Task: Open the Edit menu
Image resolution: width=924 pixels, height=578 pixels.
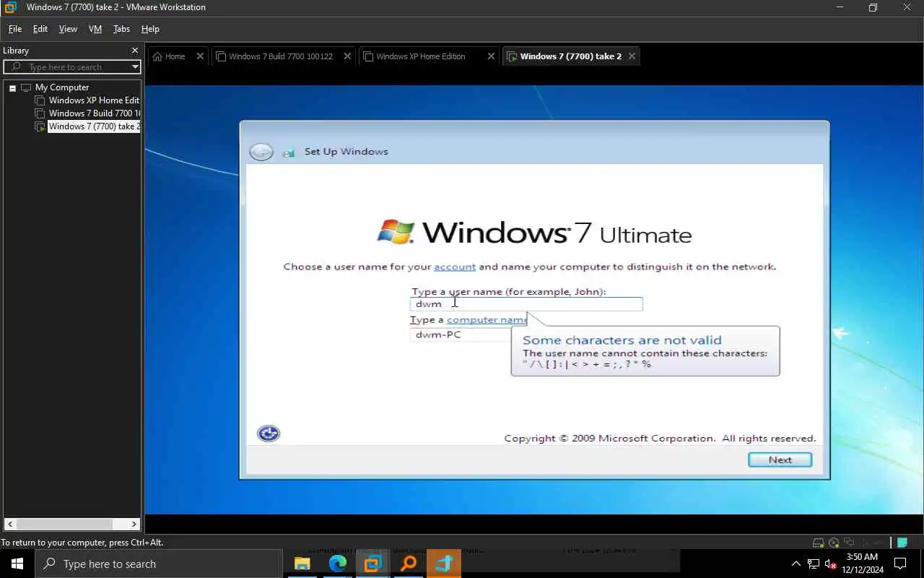Action: click(40, 29)
